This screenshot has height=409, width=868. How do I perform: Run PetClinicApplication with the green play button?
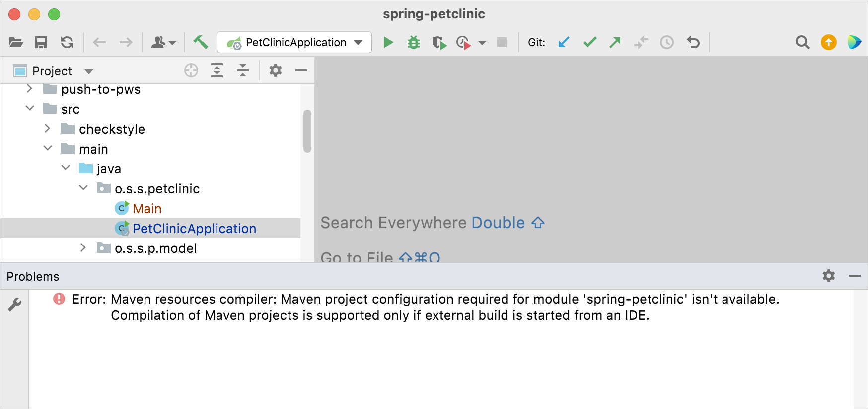pos(388,43)
